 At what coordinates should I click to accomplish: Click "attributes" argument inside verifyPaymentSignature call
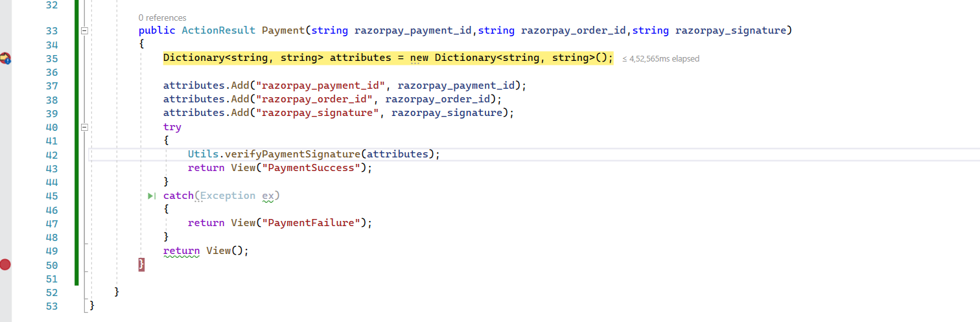coord(397,154)
